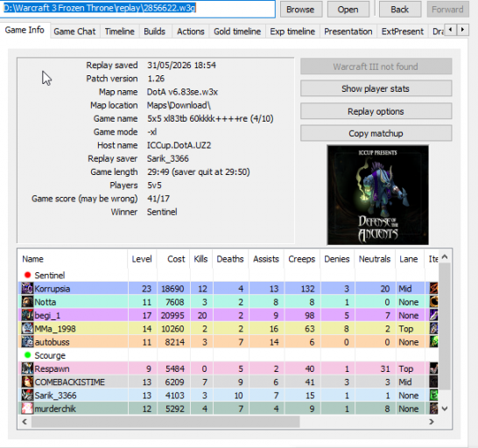Open the Timeline tab

coord(119,31)
